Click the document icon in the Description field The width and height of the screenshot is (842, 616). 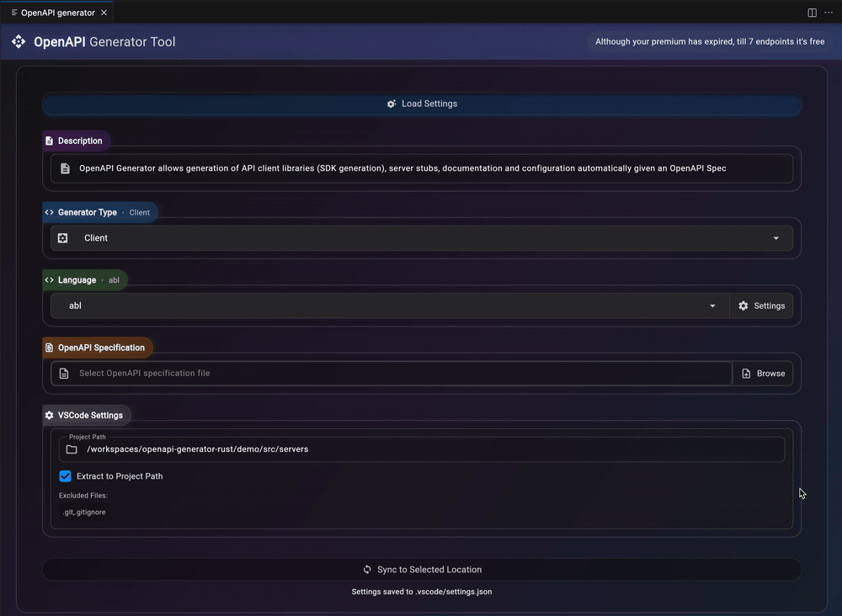[x=65, y=168]
